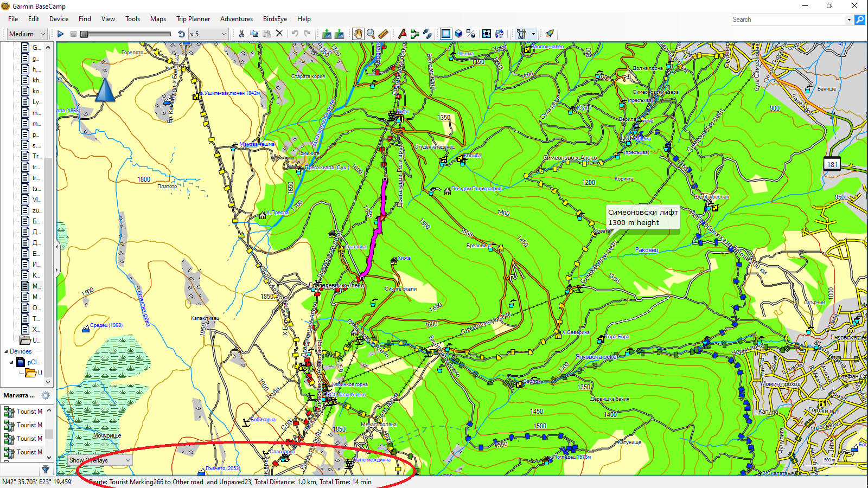
Task: Select the New Route tool
Action: [x=414, y=34]
